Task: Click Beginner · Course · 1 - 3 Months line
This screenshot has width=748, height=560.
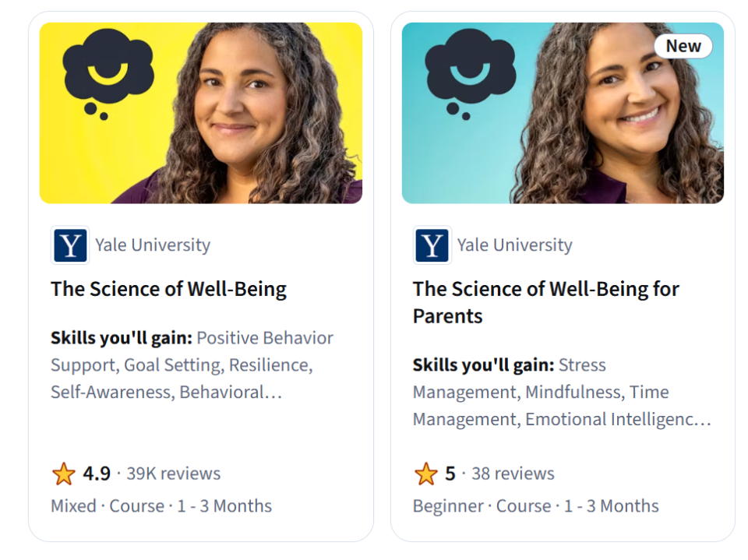Action: (536, 505)
